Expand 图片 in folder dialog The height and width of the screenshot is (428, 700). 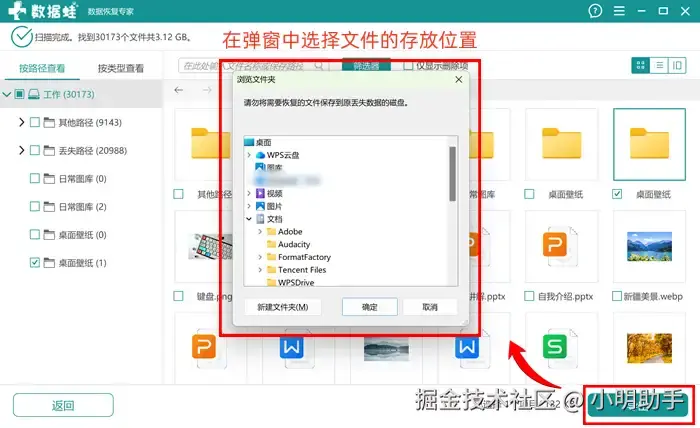(249, 206)
